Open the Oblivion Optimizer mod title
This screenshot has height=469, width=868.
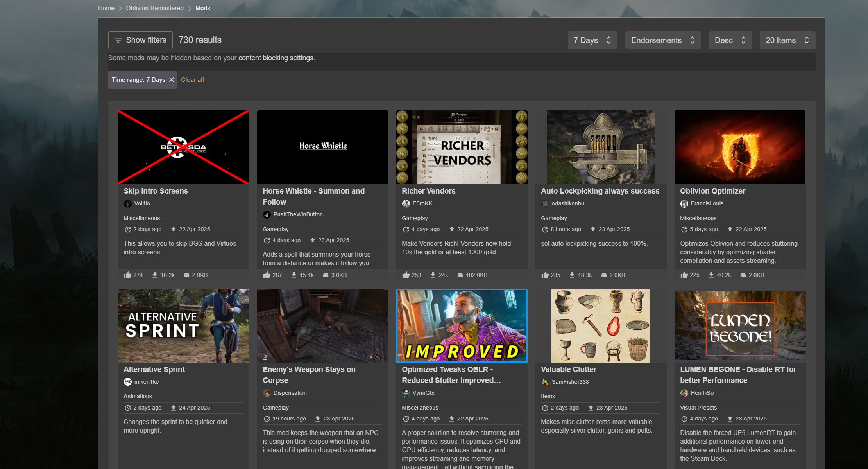712,191
